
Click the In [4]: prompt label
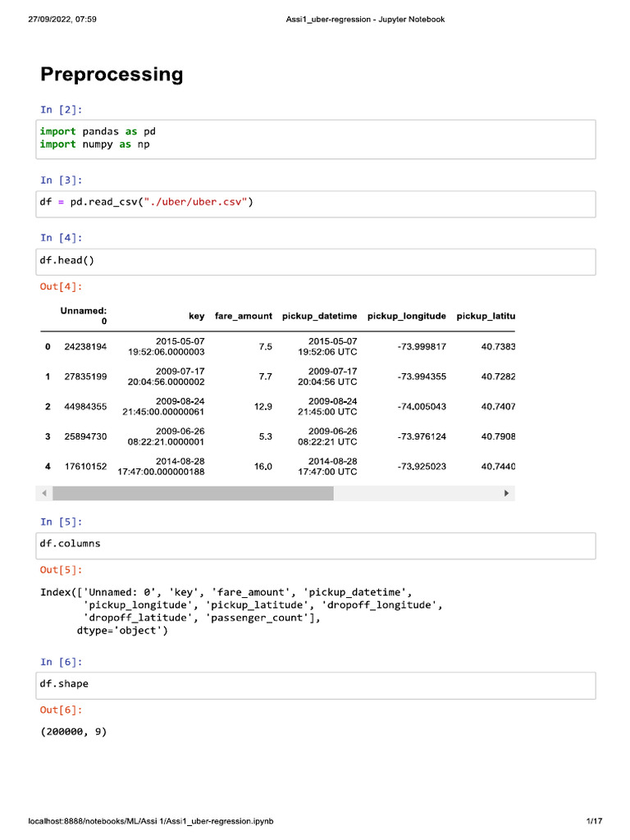[x=61, y=238]
